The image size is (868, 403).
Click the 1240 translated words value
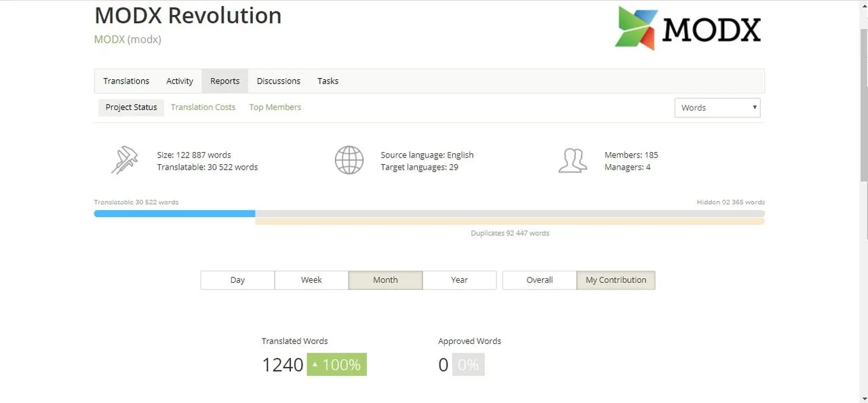tap(283, 365)
